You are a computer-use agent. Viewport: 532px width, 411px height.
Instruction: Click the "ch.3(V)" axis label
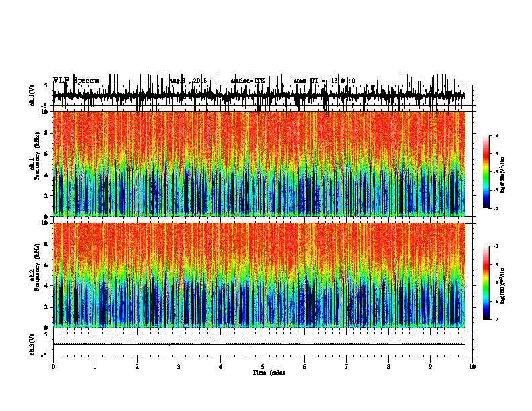(x=32, y=345)
